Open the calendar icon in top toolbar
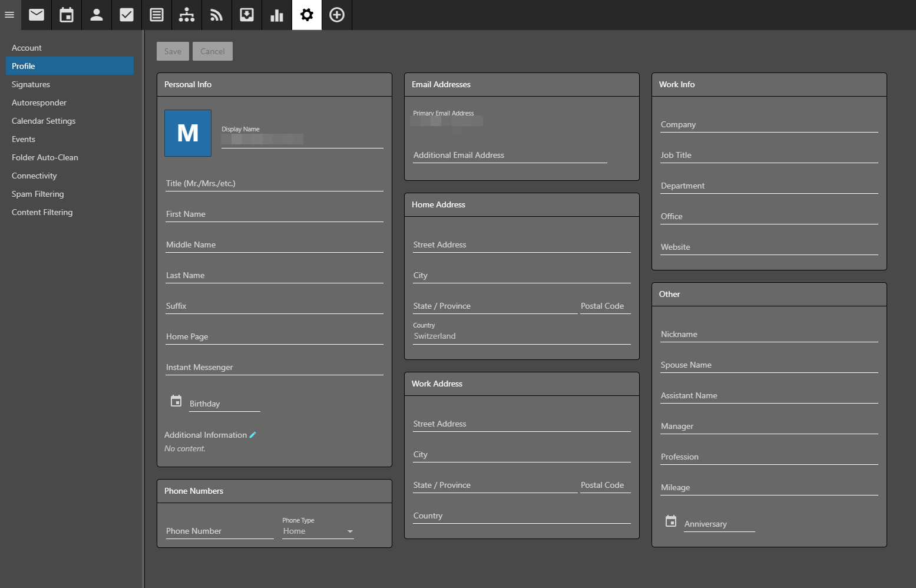This screenshot has width=916, height=588. (x=67, y=15)
